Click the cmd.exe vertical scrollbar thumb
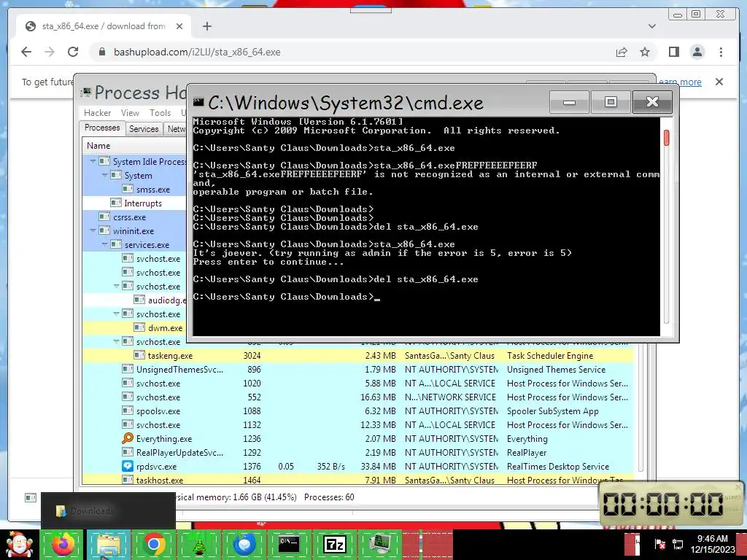 (x=666, y=138)
